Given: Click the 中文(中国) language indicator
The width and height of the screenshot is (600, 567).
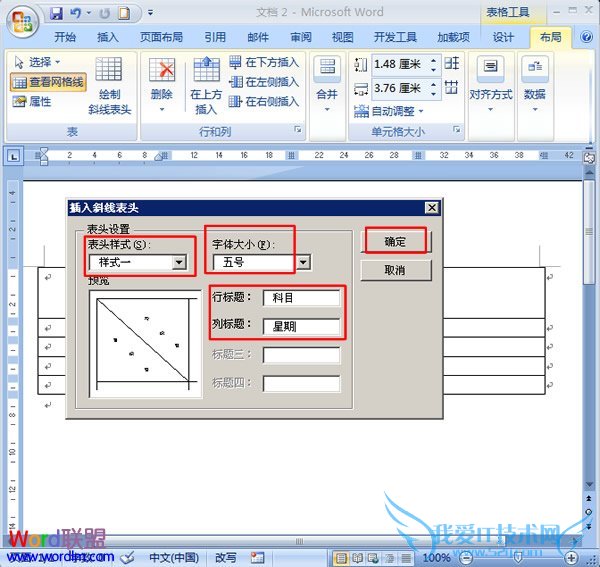Looking at the screenshot, I should point(174,557).
